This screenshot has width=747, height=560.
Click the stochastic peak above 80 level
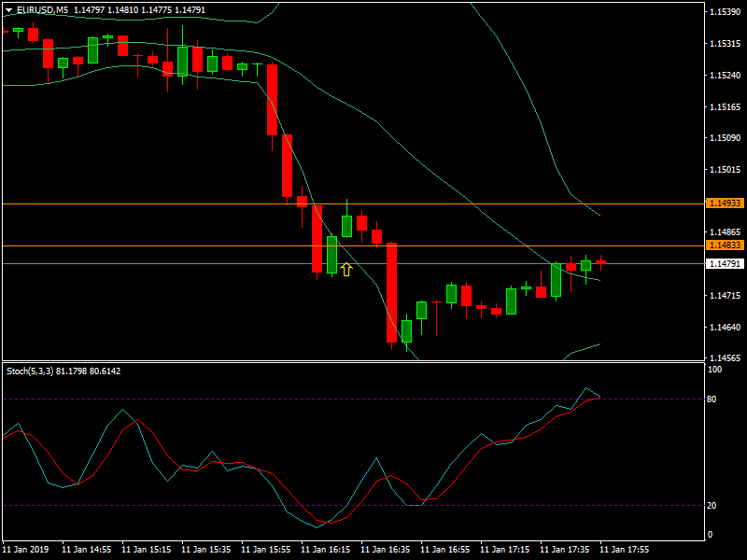click(x=587, y=389)
